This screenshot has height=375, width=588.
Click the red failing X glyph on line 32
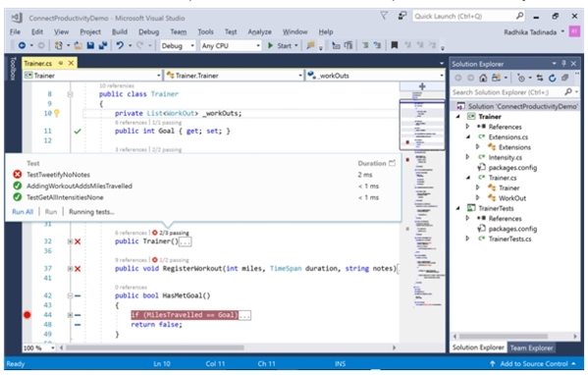(x=78, y=241)
